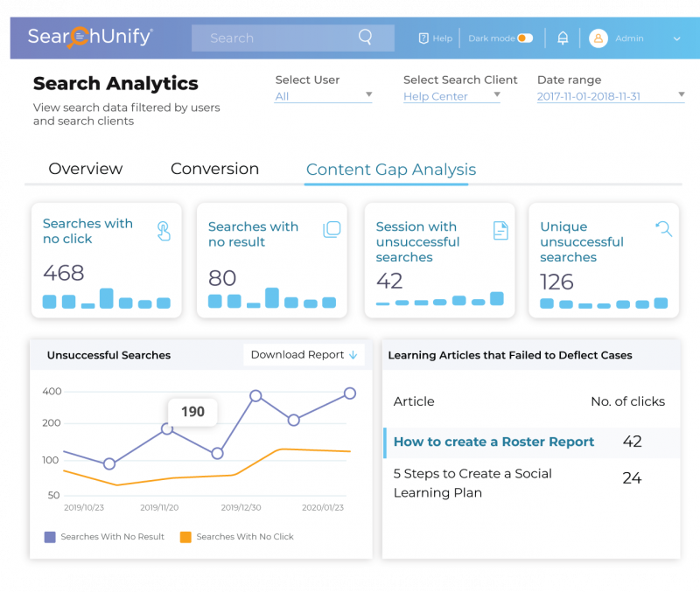Screen dimensions: 700x592
Task: Click the chart point labeled 190
Action: 167,429
